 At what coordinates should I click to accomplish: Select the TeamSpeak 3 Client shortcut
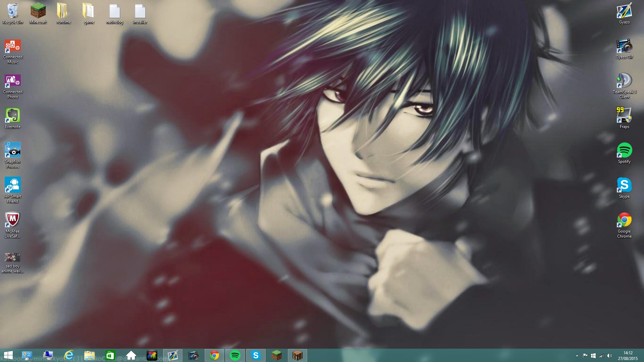tap(624, 86)
